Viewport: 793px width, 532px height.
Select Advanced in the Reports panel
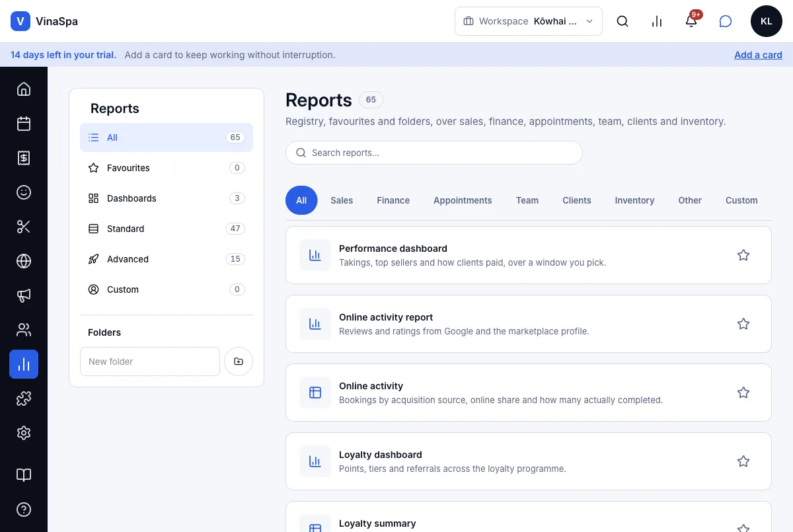[167, 259]
